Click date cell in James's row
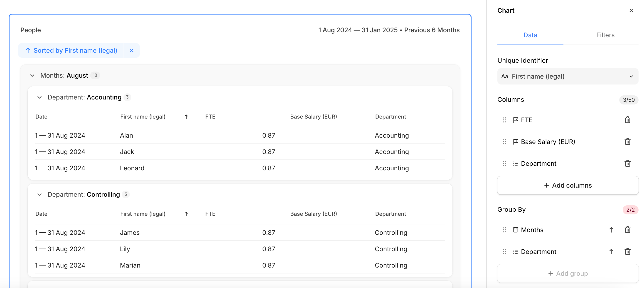The height and width of the screenshot is (288, 644). point(60,233)
